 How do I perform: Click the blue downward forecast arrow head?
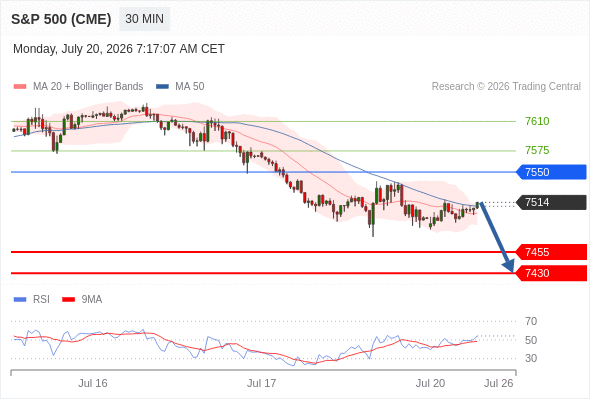click(x=509, y=265)
